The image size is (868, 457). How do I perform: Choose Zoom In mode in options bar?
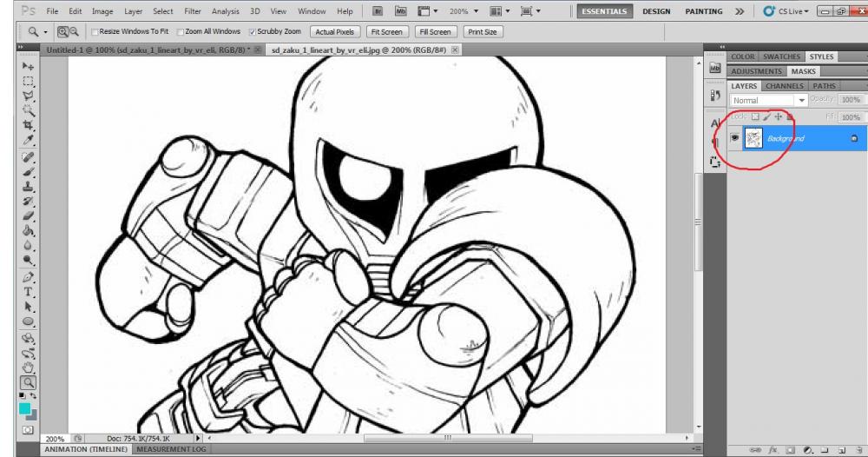62,32
